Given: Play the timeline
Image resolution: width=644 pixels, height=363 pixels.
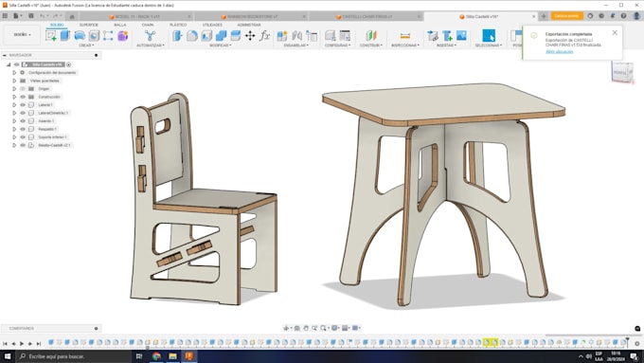Looking at the screenshot, I should click(x=22, y=343).
